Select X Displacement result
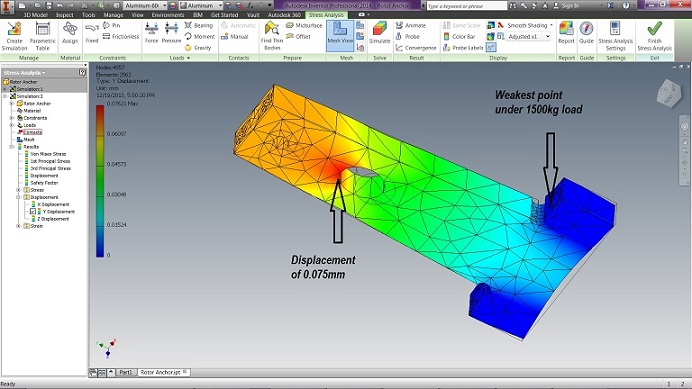This screenshot has height=389, width=692. click(x=53, y=204)
